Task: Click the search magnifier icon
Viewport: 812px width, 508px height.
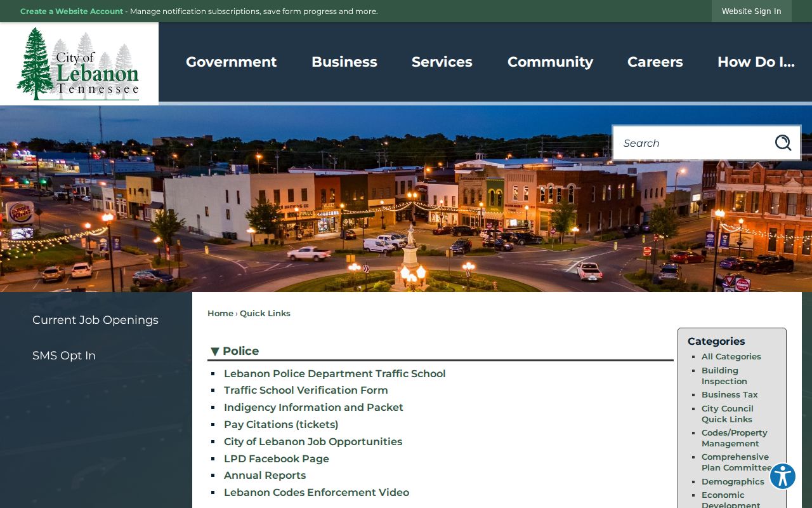Action: coord(783,143)
